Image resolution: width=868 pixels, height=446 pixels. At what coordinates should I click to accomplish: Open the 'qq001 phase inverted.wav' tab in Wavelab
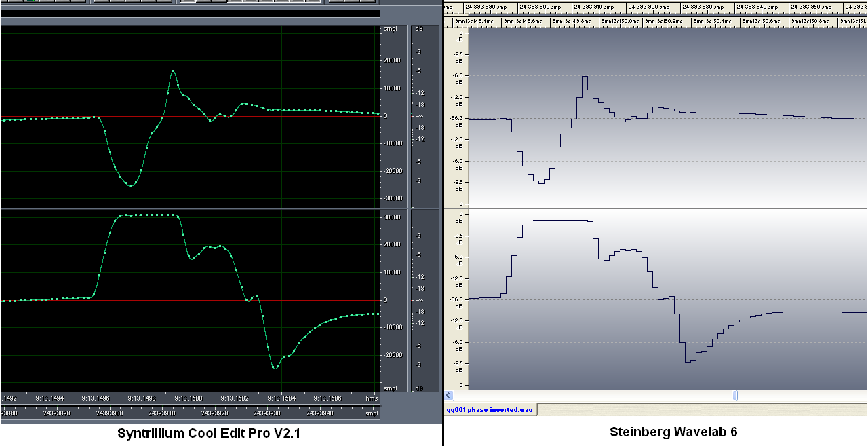tap(490, 409)
